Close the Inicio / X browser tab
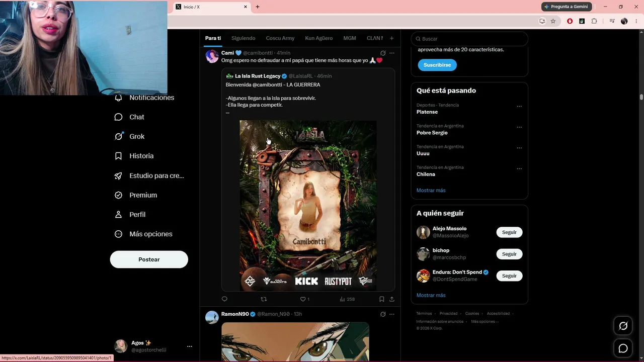The height and width of the screenshot is (362, 644). (x=246, y=7)
